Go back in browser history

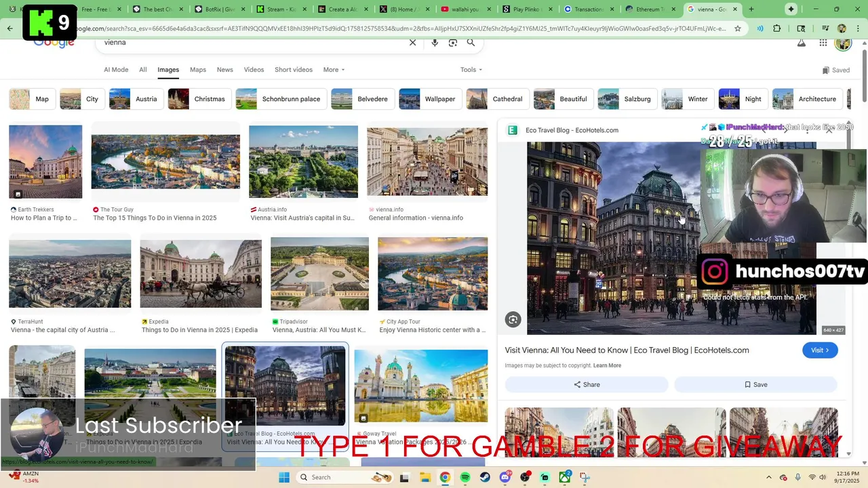[9, 28]
